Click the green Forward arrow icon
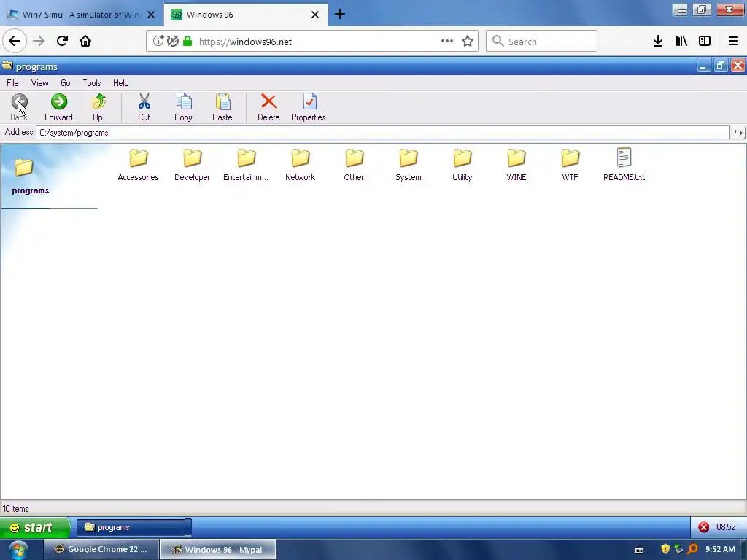 (x=59, y=101)
